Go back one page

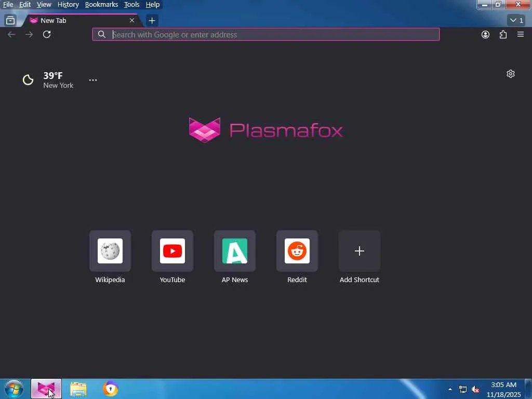pyautogui.click(x=11, y=34)
